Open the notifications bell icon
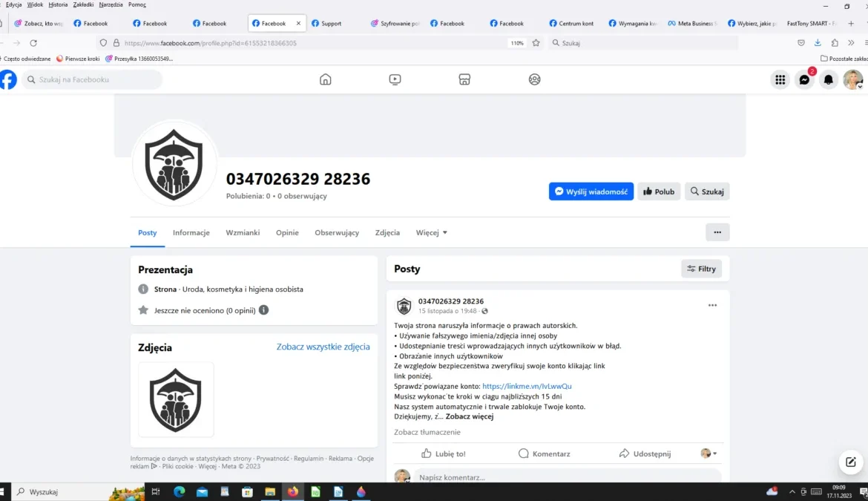Image resolution: width=868 pixels, height=501 pixels. pos(829,79)
